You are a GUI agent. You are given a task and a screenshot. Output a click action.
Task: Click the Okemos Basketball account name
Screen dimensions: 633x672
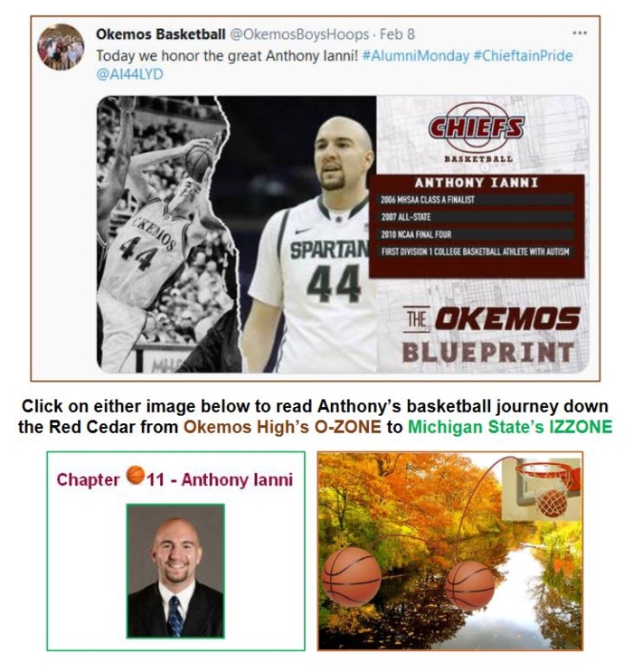(x=161, y=33)
